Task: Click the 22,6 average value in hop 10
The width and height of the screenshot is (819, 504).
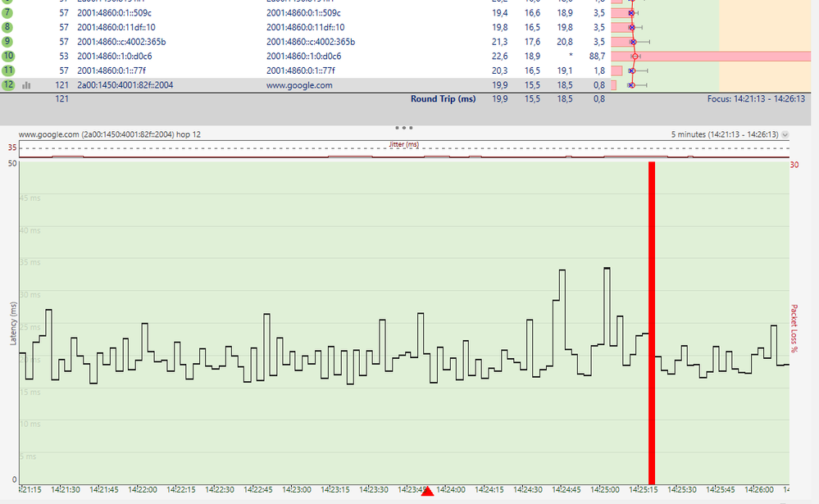Action: click(499, 56)
